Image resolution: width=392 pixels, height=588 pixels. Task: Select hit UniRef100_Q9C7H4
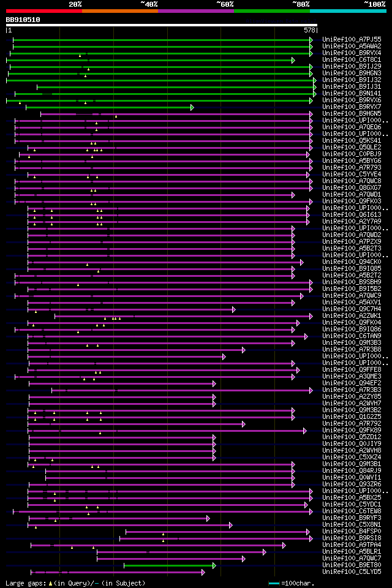point(352,309)
